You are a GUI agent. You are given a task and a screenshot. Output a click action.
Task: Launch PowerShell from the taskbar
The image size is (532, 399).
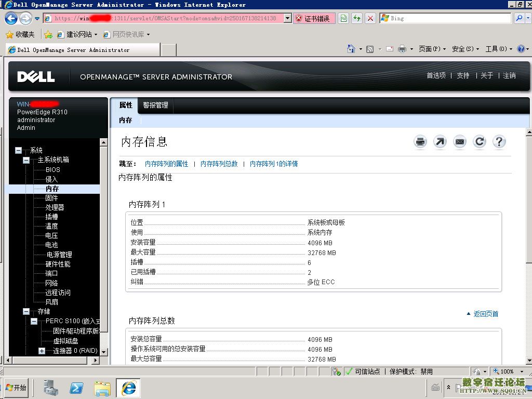[x=77, y=388]
